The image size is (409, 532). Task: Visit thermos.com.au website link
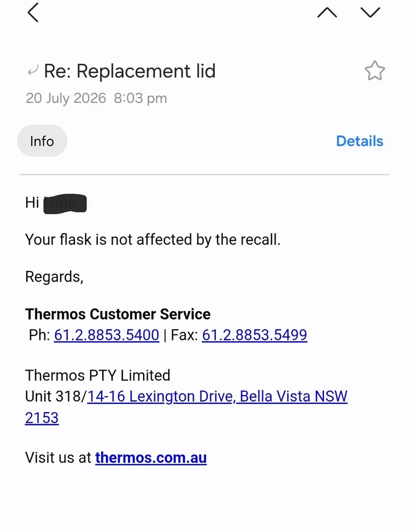[x=151, y=458]
